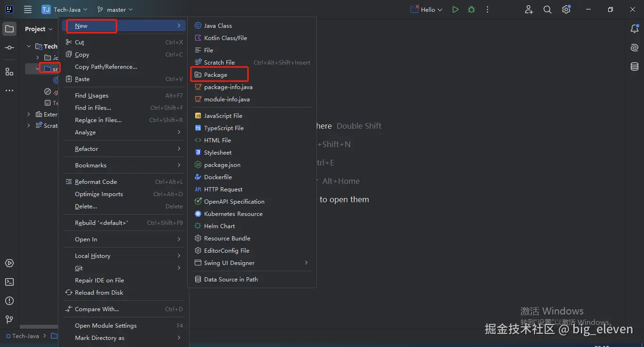The height and width of the screenshot is (347, 644).
Task: Open Code With Me icon
Action: (529, 9)
